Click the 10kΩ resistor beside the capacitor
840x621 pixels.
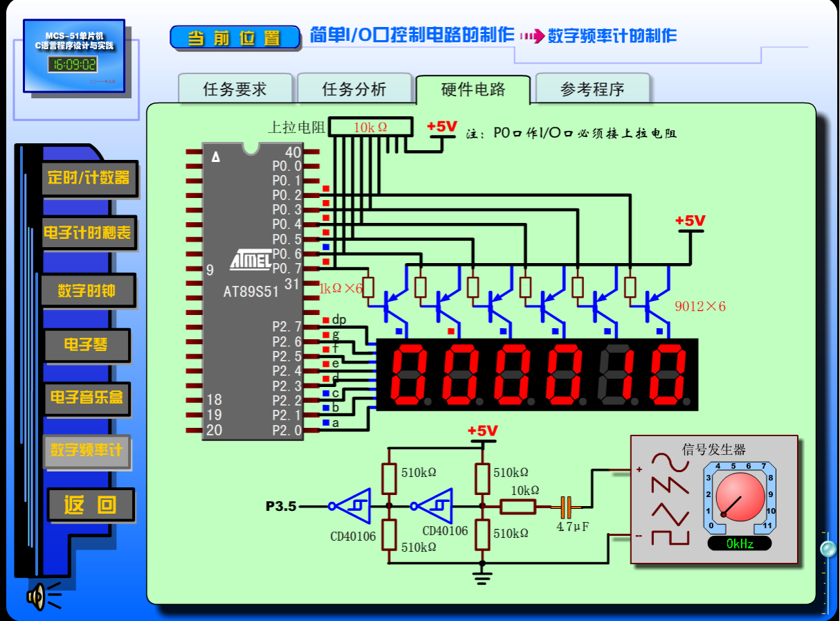pyautogui.click(x=518, y=507)
